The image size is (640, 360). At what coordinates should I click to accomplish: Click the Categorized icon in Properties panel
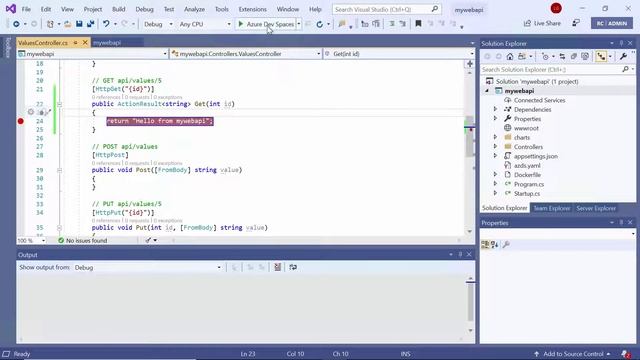(485, 244)
